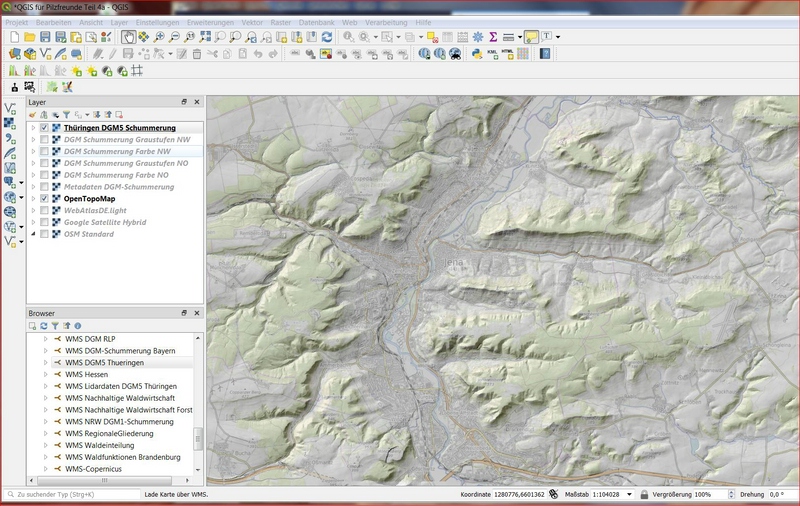
Task: Select the Pan Map hand tool
Action: click(129, 37)
